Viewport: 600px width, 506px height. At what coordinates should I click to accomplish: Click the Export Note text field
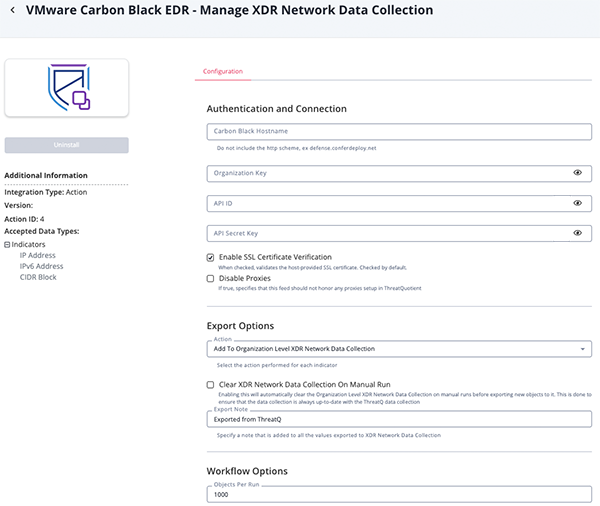point(399,419)
